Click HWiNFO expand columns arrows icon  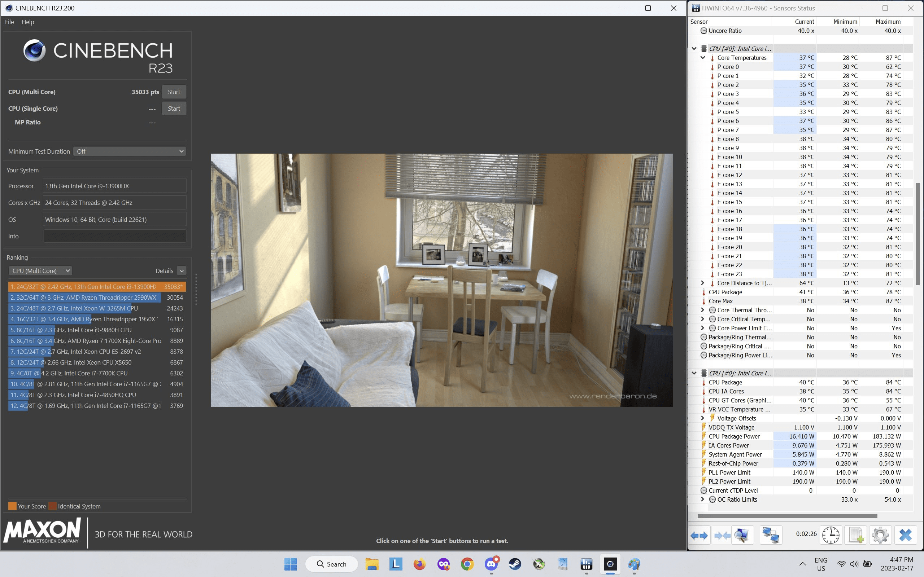pos(699,535)
